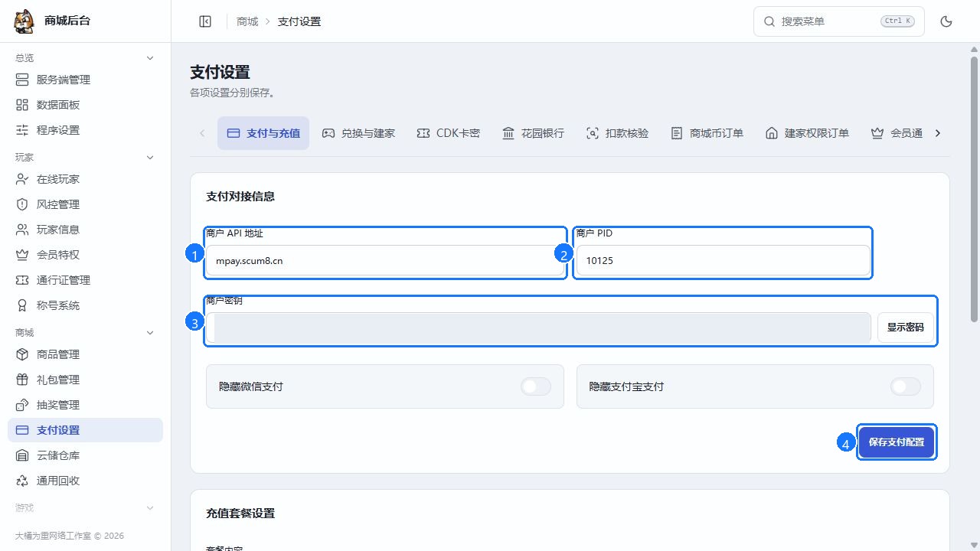Switch to the 兑换与建家 tab
980x551 pixels.
358,133
